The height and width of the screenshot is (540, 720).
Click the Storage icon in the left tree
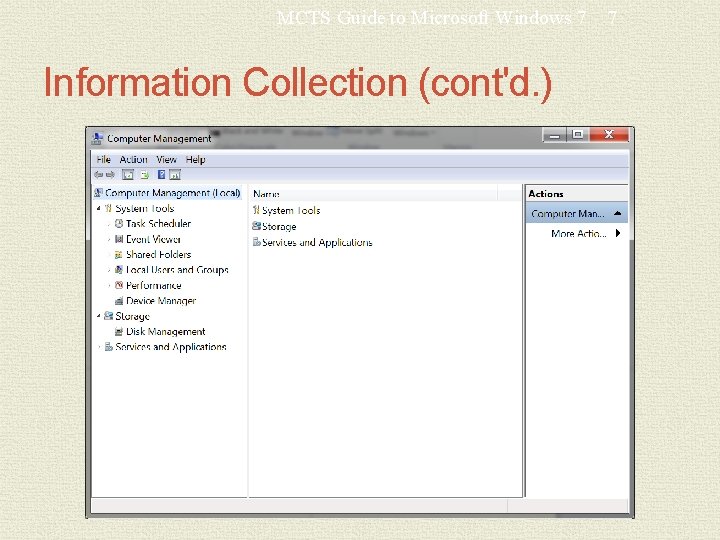click(108, 316)
